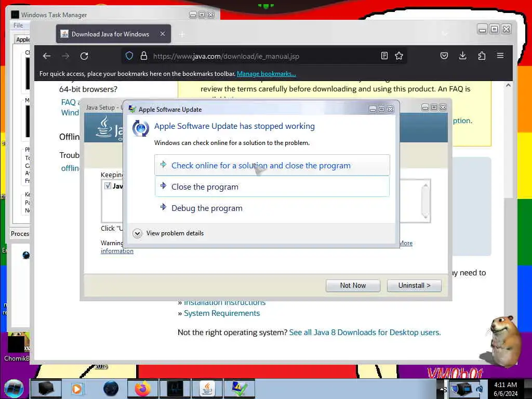Click the taskbar clock 4:11 AM

pyautogui.click(x=506, y=389)
